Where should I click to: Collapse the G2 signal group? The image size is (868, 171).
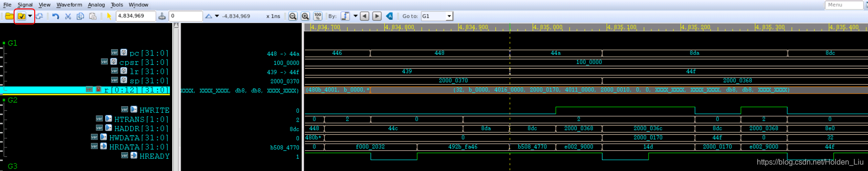pyautogui.click(x=4, y=100)
